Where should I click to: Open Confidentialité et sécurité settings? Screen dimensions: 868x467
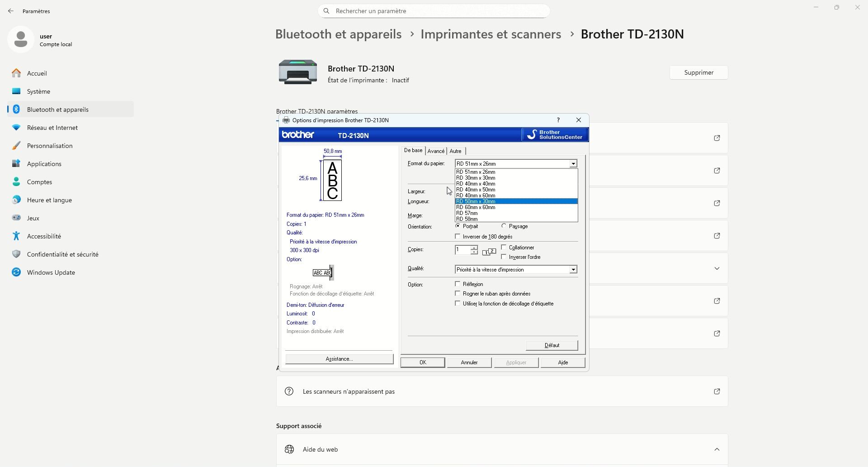(71, 254)
